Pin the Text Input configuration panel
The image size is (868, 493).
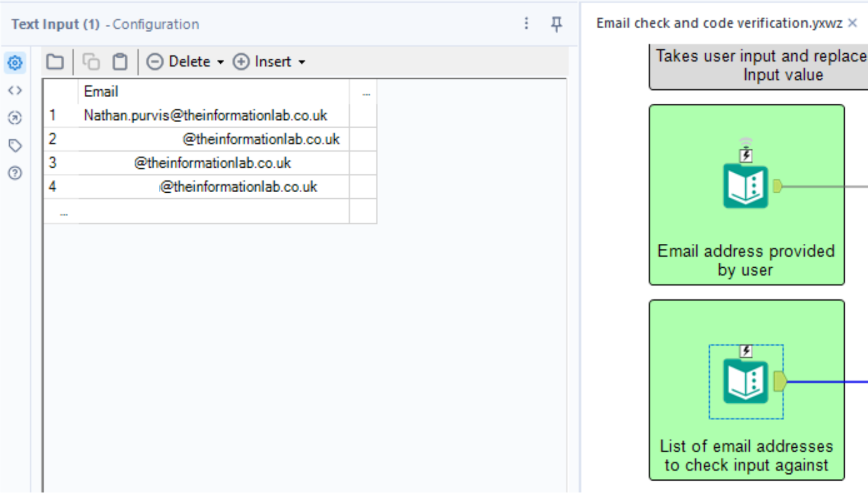[556, 24]
